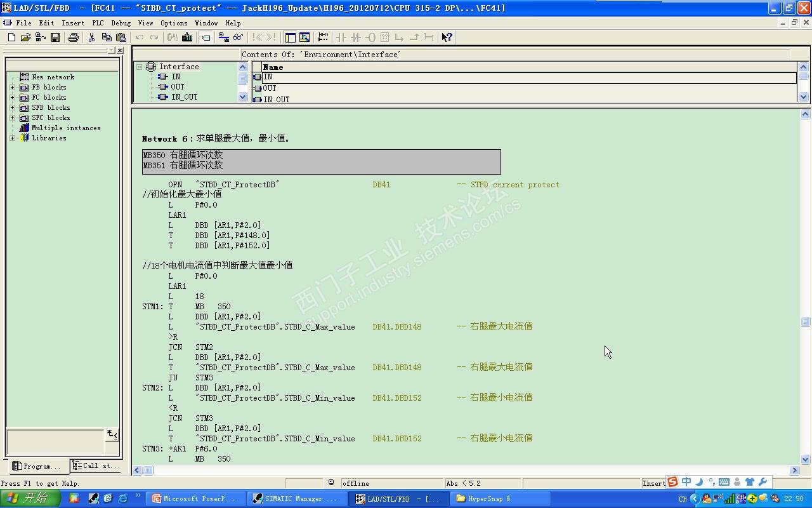Open the Window menu
Viewport: 812px width, 508px height.
[x=206, y=23]
